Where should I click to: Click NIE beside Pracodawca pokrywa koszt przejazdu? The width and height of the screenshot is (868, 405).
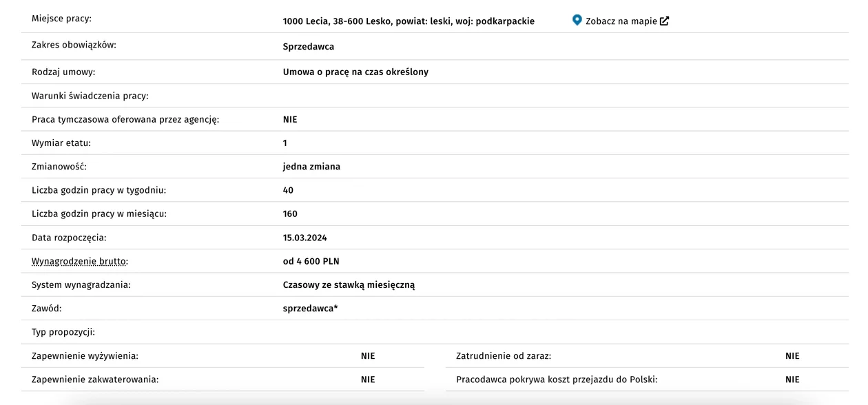[792, 380]
